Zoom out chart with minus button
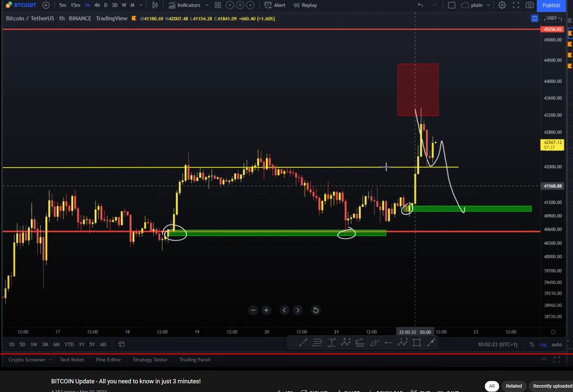Screen dimensions: 573x392 pos(254,310)
